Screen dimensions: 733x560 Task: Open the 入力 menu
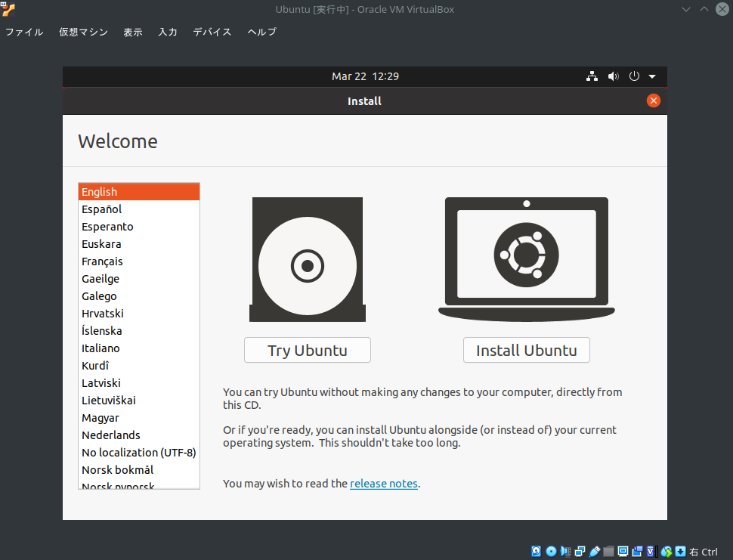(x=168, y=32)
